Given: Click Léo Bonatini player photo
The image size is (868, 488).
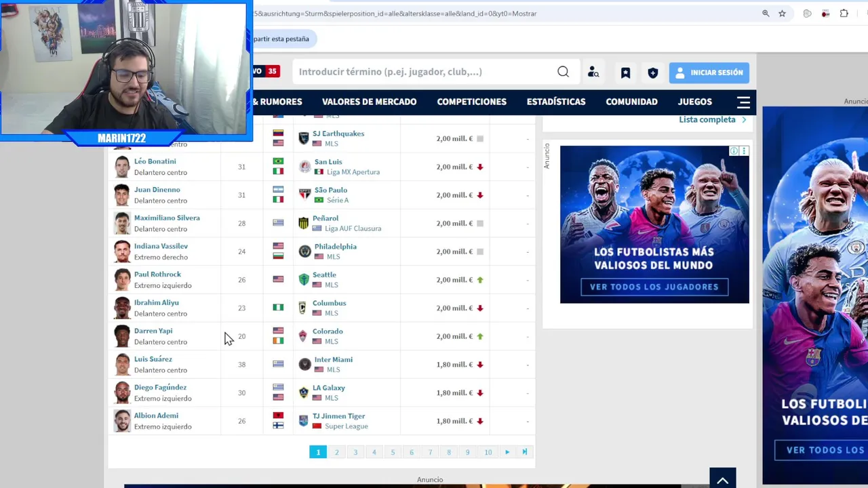Looking at the screenshot, I should (x=122, y=167).
